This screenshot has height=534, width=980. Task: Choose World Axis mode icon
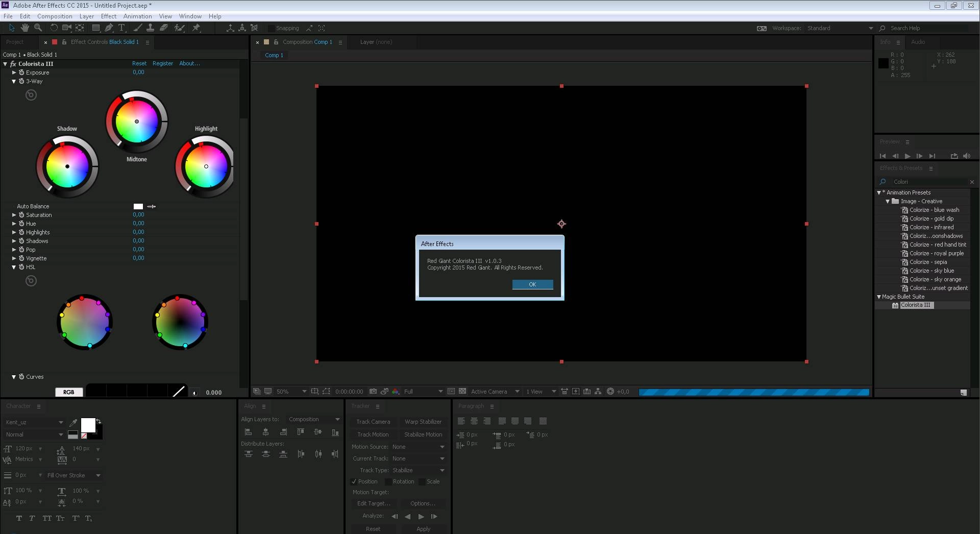(x=242, y=28)
